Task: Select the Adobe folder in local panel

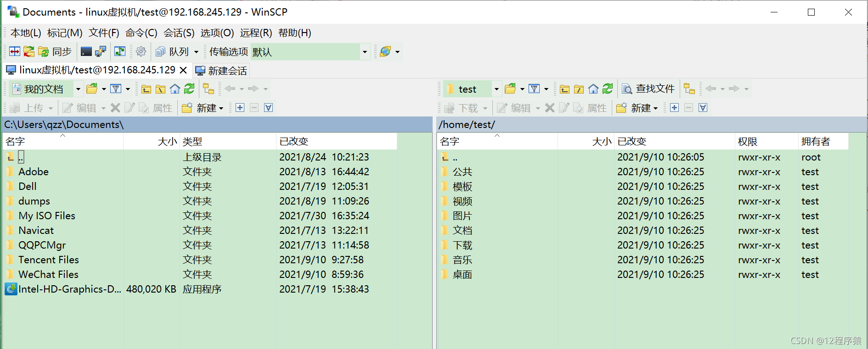Action: point(34,172)
